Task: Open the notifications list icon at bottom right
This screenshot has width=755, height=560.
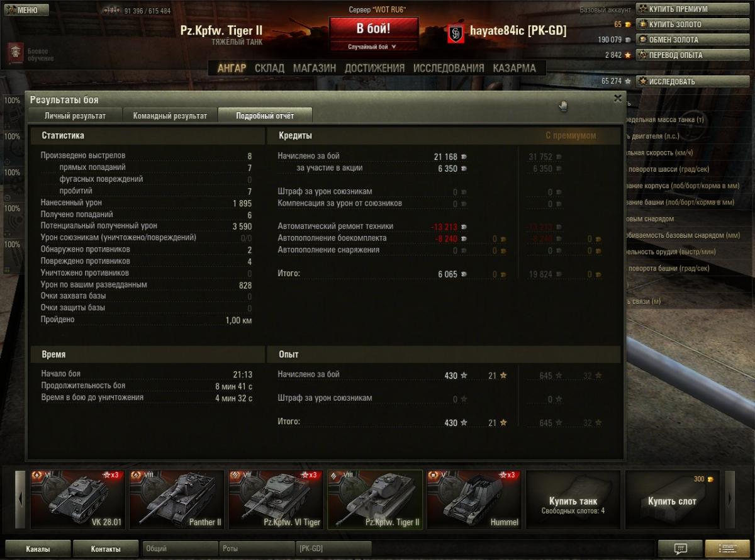Action: 727,548
